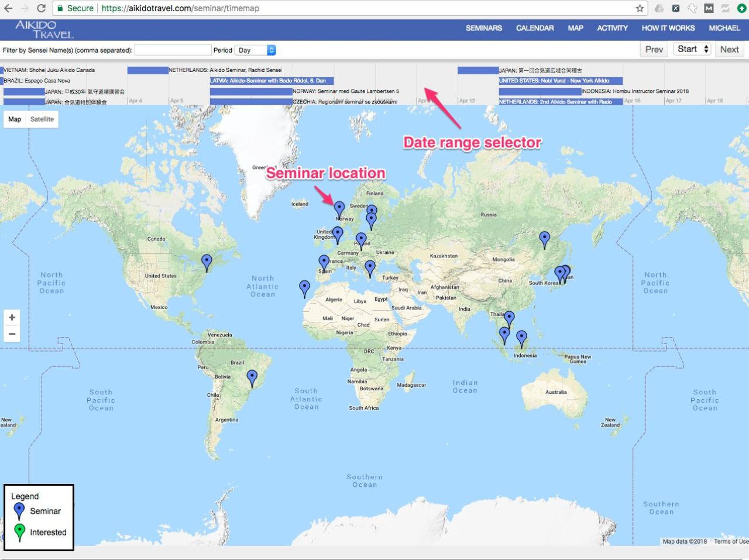Click the Sensei name filter field
Viewport: 749px width, 560px height.
point(173,50)
